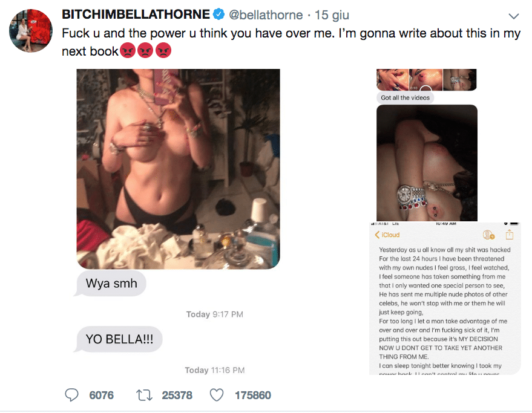View the 175860 likes count
Screen dimensions: 532x413
(253, 395)
